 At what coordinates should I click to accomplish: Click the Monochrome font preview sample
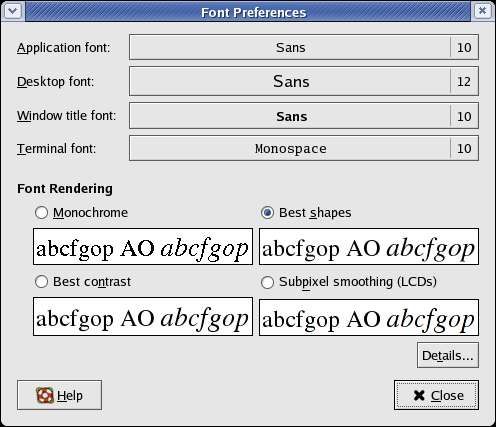(143, 247)
